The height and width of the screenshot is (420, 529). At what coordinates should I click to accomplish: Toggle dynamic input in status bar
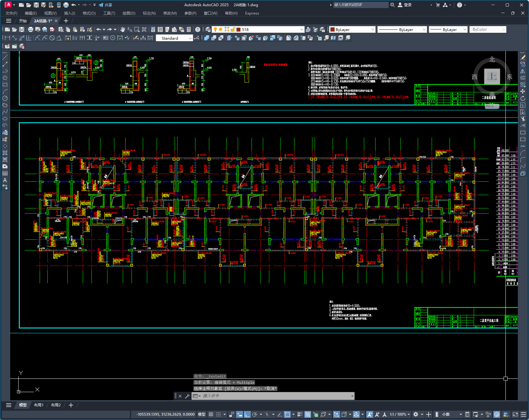pos(240,414)
